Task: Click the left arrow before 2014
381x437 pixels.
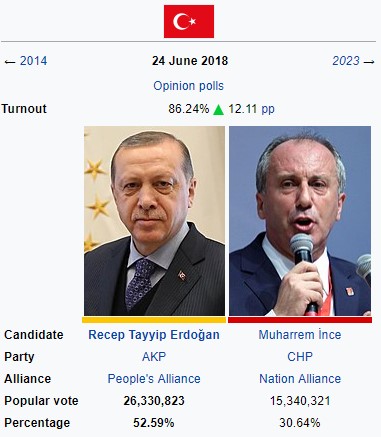Action: click(10, 62)
